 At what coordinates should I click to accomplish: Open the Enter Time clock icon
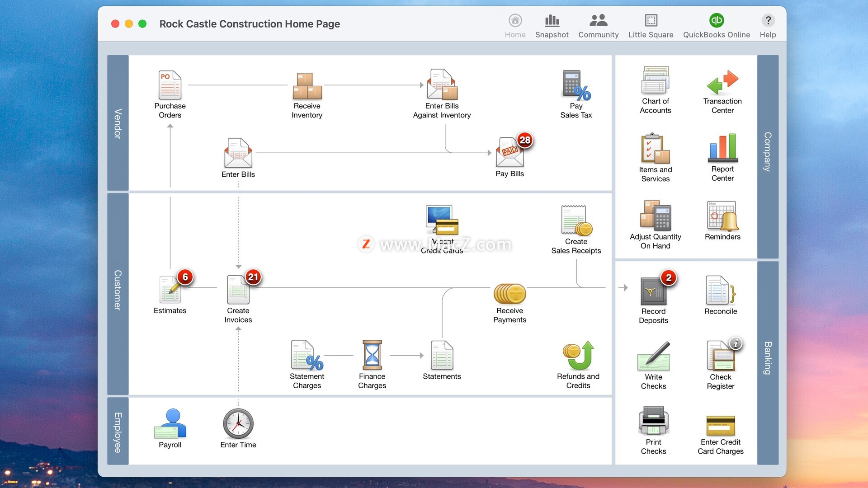click(238, 424)
